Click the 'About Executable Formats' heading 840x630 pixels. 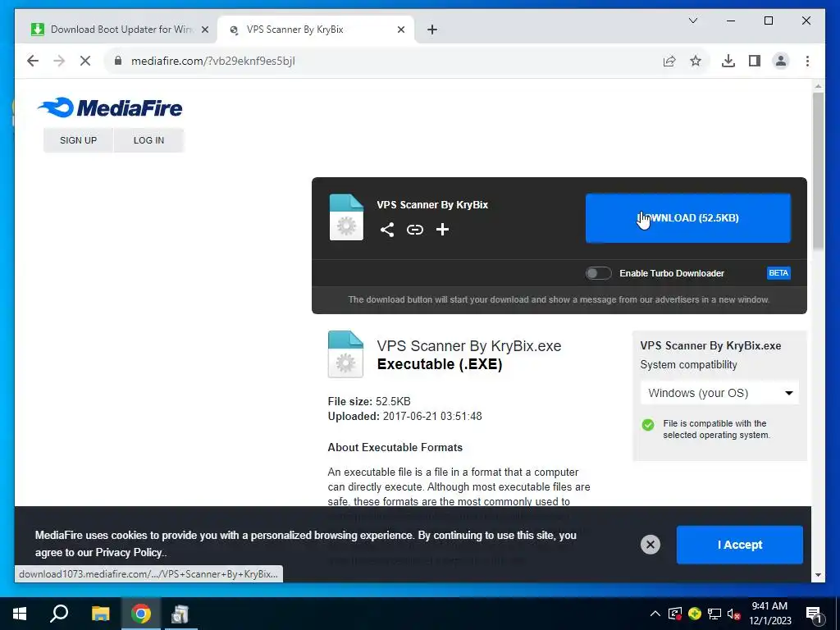[x=395, y=447]
